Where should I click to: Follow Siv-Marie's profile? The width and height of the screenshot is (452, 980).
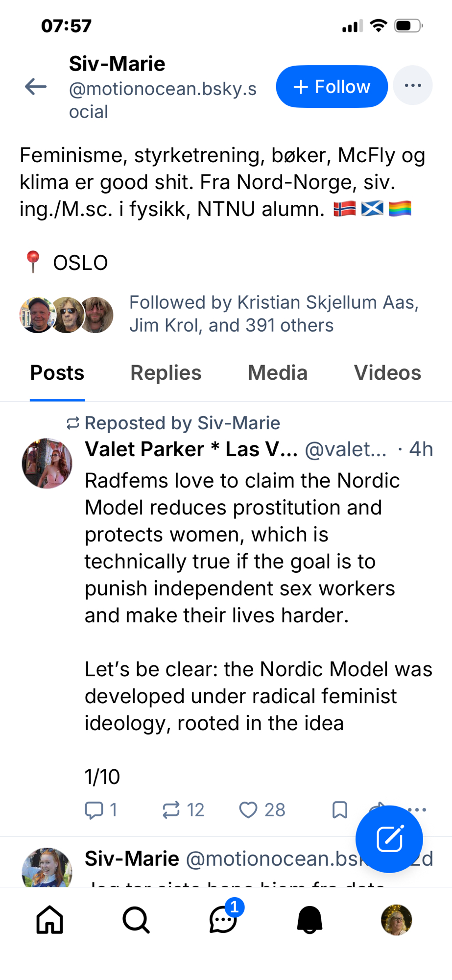click(332, 87)
